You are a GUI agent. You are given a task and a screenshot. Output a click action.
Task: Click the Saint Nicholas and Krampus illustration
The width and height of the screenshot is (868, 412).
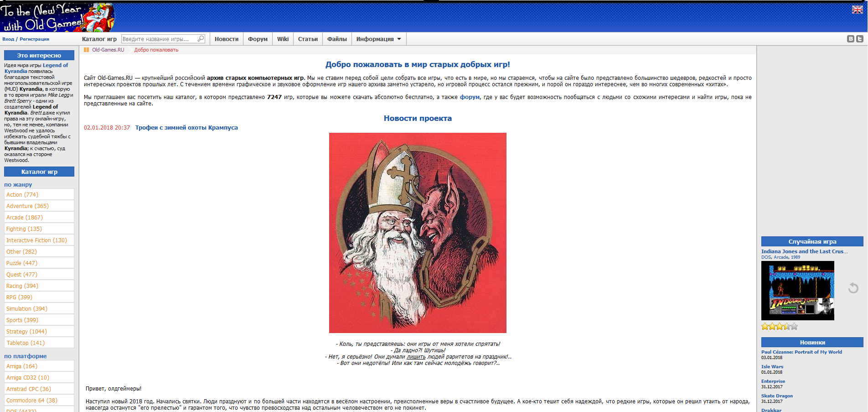point(418,233)
